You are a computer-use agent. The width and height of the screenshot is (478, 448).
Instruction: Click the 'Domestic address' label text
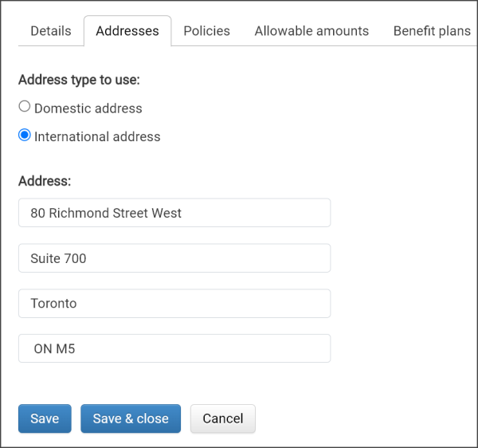tap(88, 108)
